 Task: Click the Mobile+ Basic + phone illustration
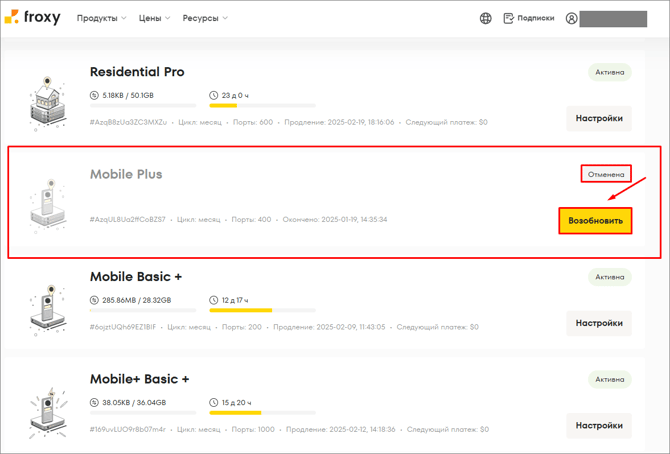click(x=47, y=412)
